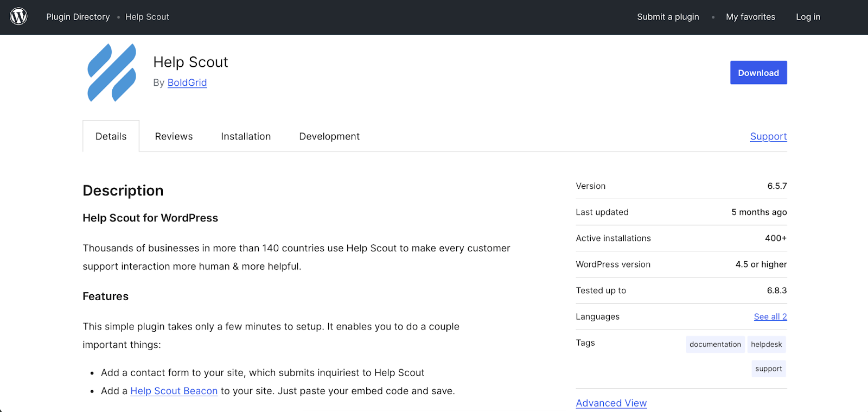Open Submit a plugin page
Viewport: 868px width, 412px height.
(668, 17)
